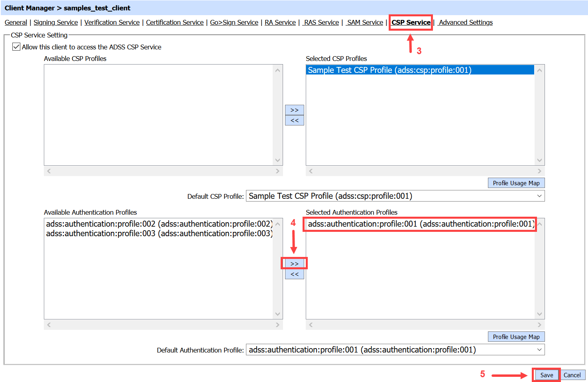Switch to the Signing Service tab

tap(56, 22)
